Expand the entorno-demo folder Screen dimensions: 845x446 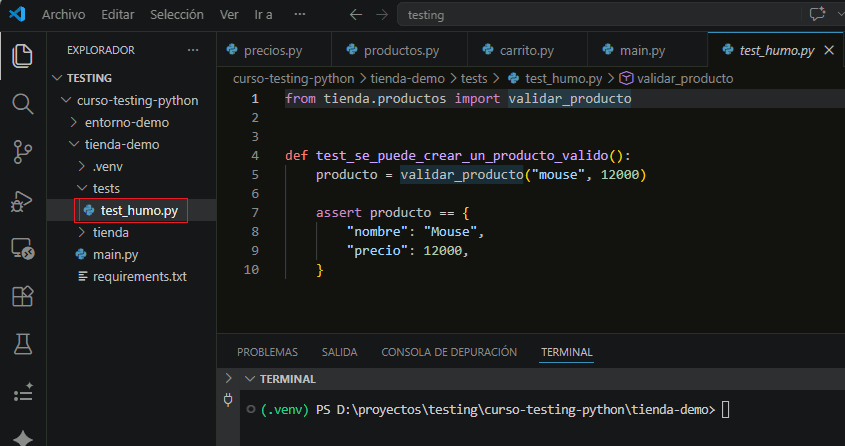[74, 122]
